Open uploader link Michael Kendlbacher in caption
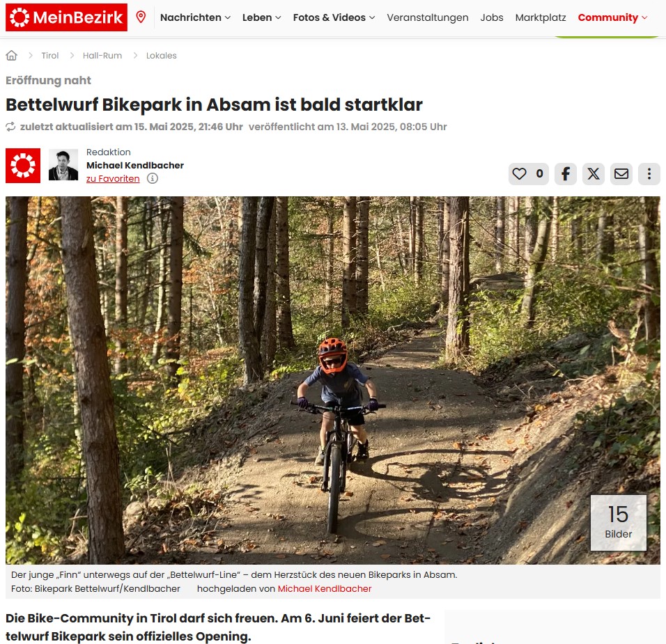This screenshot has width=666, height=644. point(325,588)
